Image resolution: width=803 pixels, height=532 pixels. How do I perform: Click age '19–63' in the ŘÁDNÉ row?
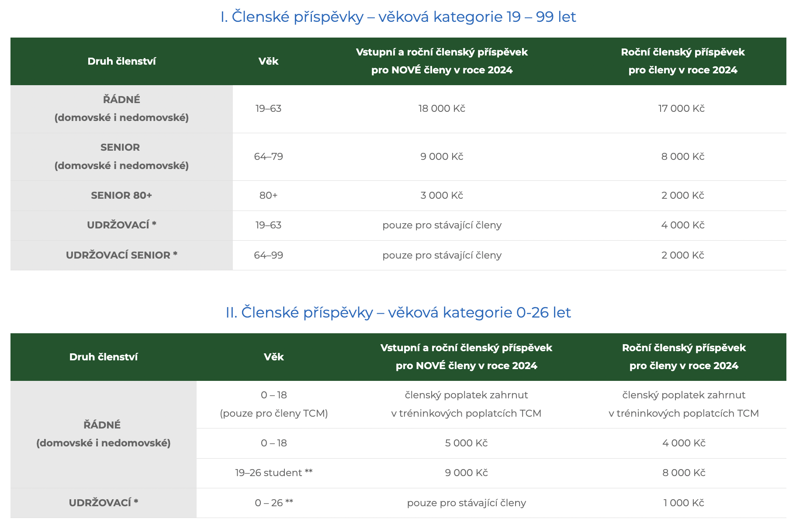268,108
